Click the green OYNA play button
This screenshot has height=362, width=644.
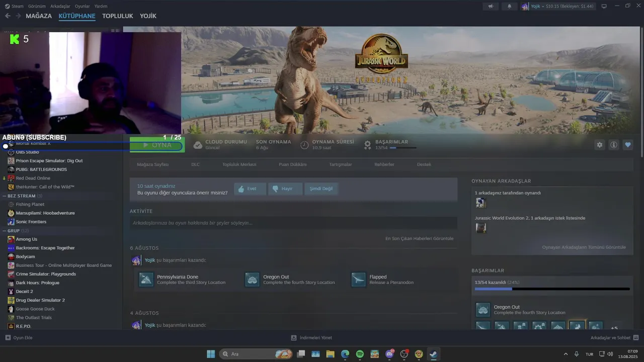[x=157, y=145]
